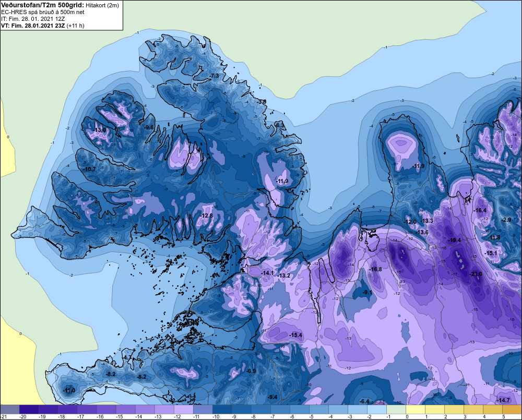Screen dimensions: 522x420
Task: Click the -12.0 temperature label
Action: [410, 222]
